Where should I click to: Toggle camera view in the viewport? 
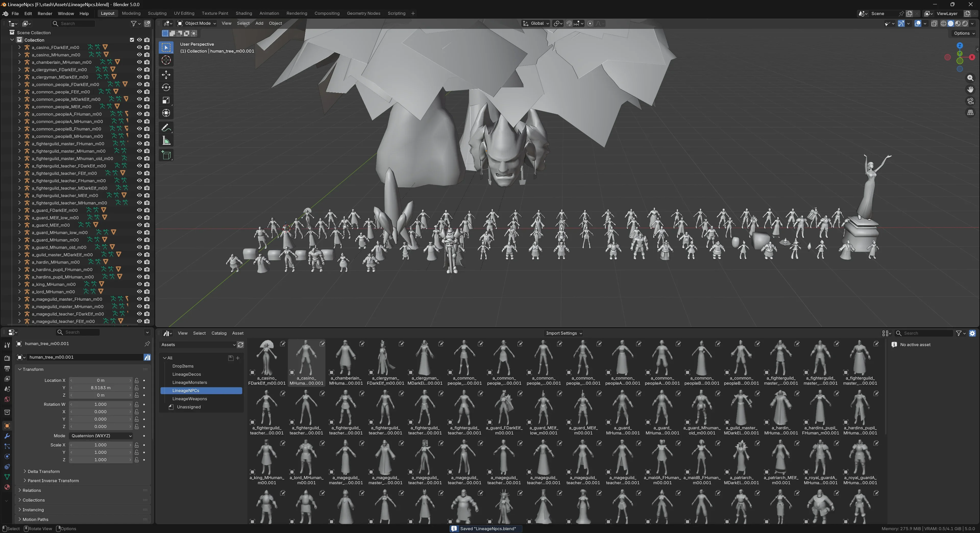(x=970, y=101)
